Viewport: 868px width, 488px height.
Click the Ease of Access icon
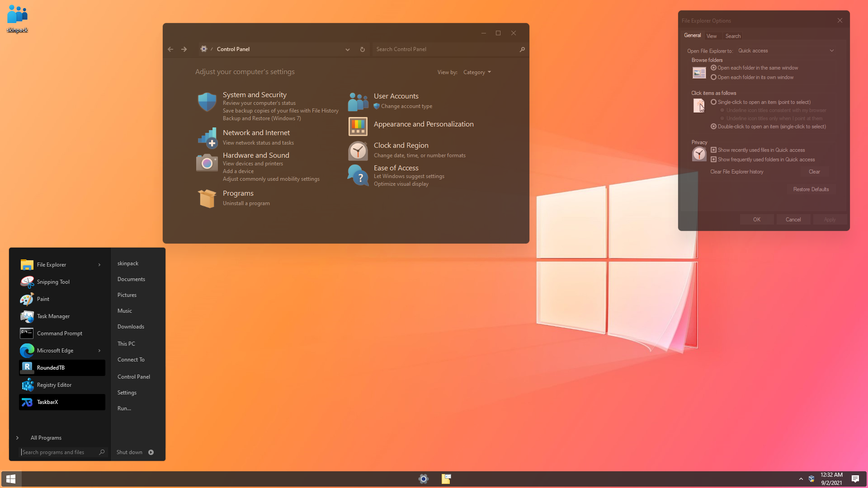pos(358,175)
